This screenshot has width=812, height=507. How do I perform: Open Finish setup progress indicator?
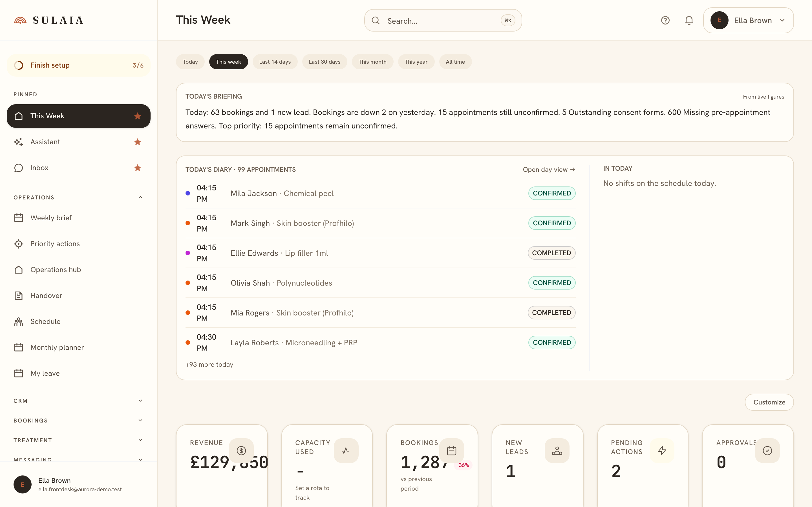pos(78,65)
